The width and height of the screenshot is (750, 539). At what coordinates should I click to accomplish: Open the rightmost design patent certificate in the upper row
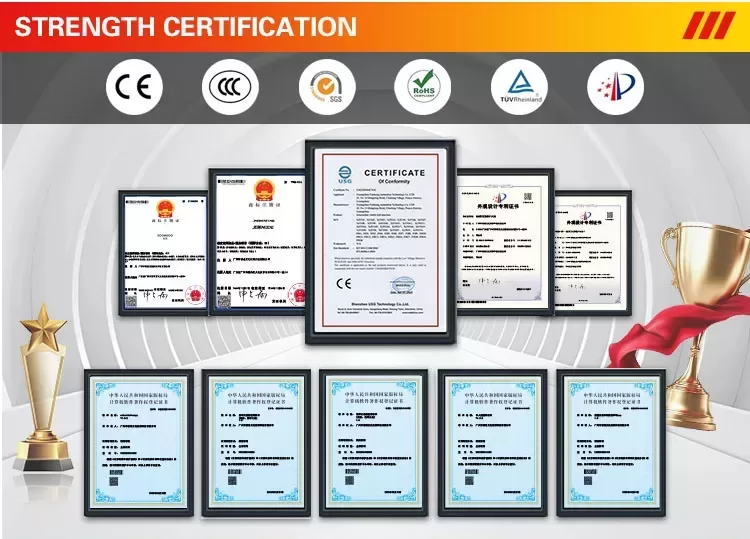pyautogui.click(x=592, y=253)
